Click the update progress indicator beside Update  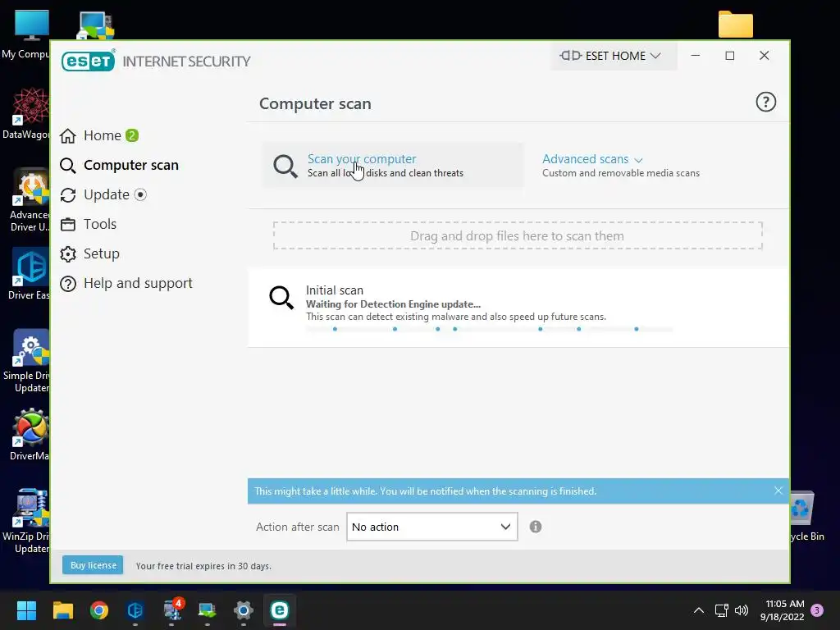point(140,194)
